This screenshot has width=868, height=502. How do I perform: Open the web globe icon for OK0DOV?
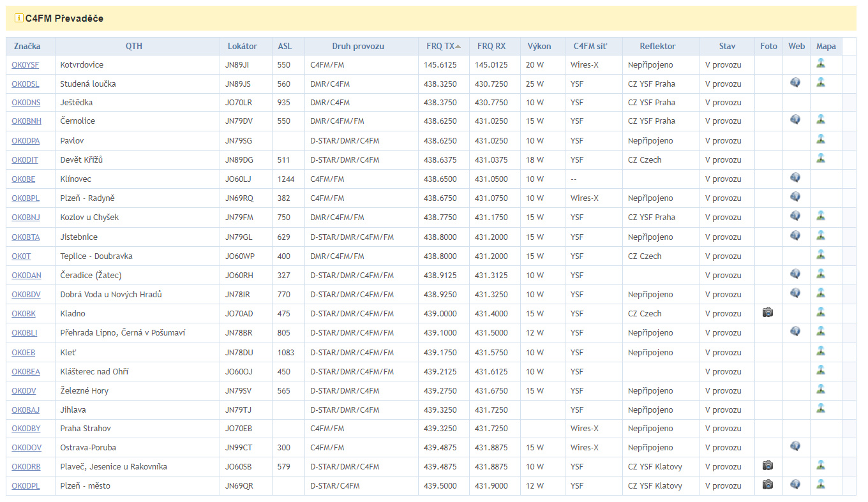pos(795,446)
